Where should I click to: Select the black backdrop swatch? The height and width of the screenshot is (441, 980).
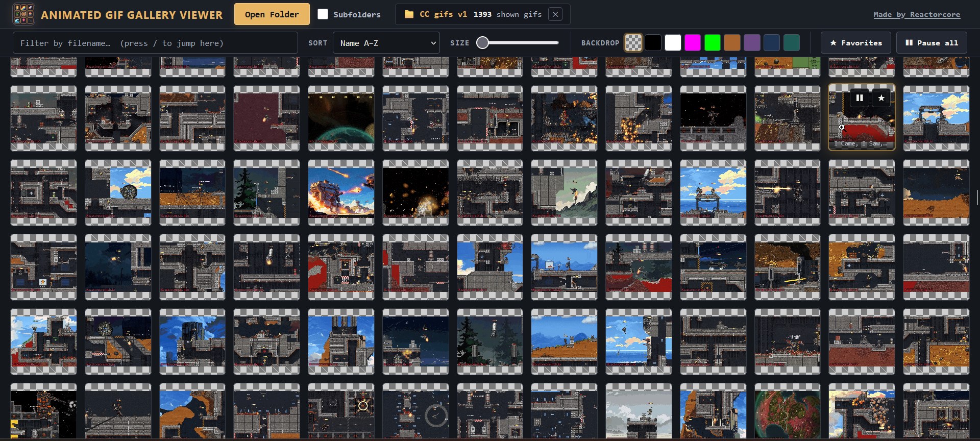point(653,43)
